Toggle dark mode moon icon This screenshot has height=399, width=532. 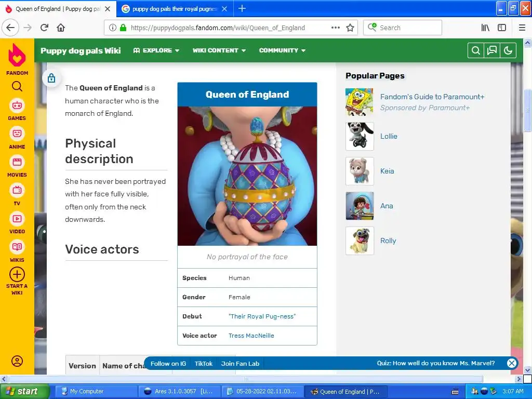tap(508, 50)
